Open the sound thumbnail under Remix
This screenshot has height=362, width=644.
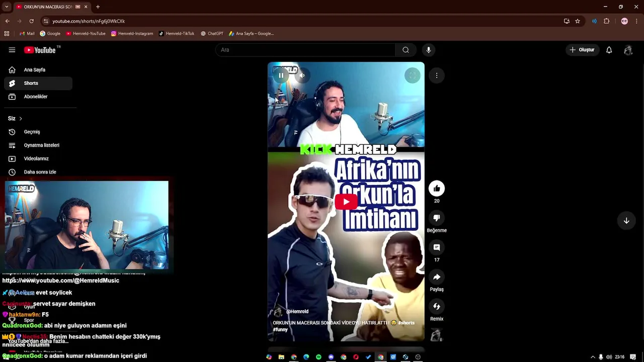pyautogui.click(x=437, y=335)
